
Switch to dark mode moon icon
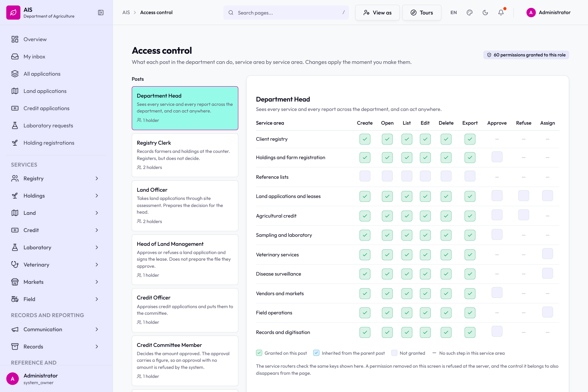click(x=485, y=13)
